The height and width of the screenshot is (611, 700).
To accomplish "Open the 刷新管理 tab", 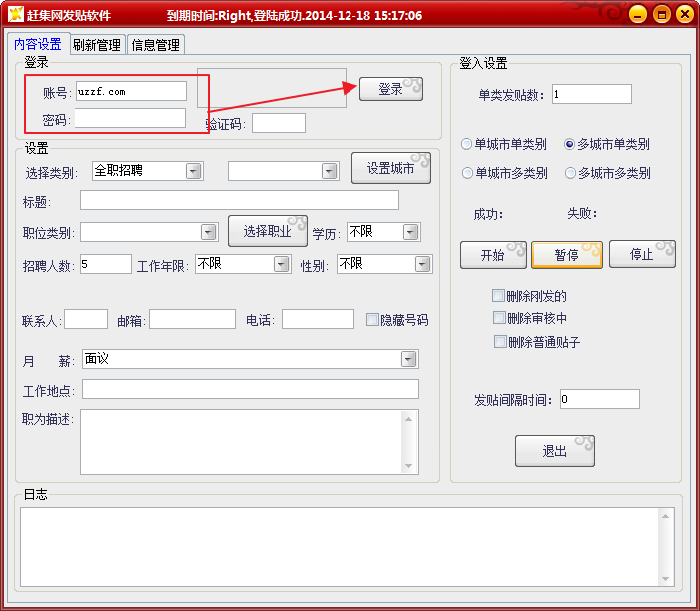I will click(x=97, y=45).
